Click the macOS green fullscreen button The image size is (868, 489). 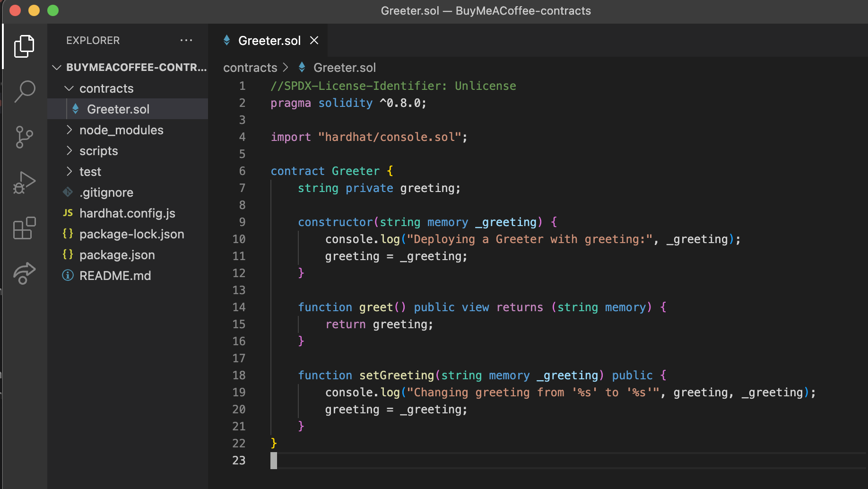click(x=53, y=10)
